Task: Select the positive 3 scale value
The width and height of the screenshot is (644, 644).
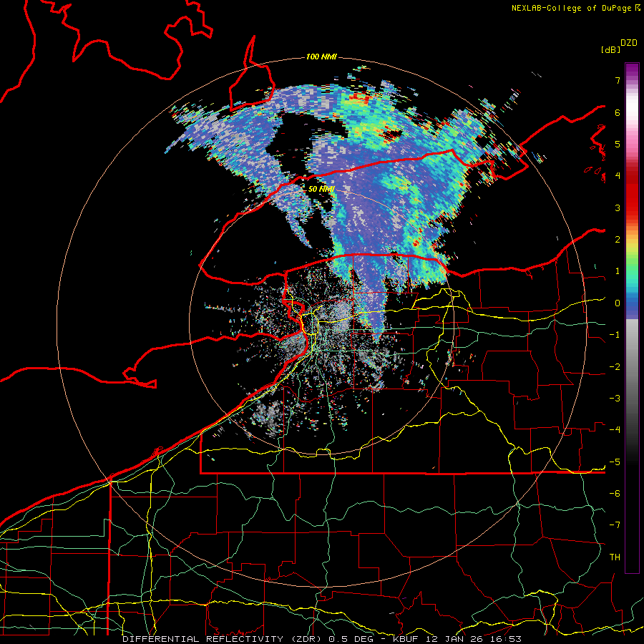Action: 618,208
